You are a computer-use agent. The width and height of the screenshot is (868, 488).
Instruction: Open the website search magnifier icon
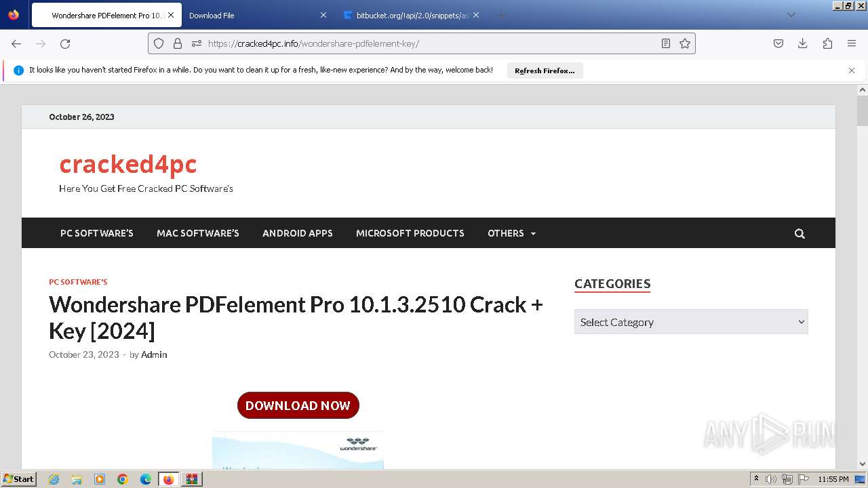pos(800,233)
